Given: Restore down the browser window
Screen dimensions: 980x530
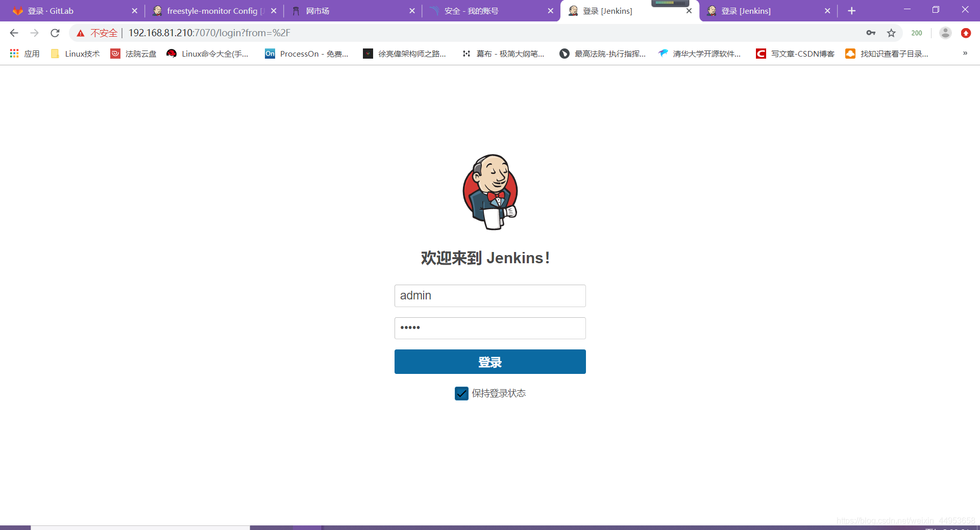Looking at the screenshot, I should 936,10.
